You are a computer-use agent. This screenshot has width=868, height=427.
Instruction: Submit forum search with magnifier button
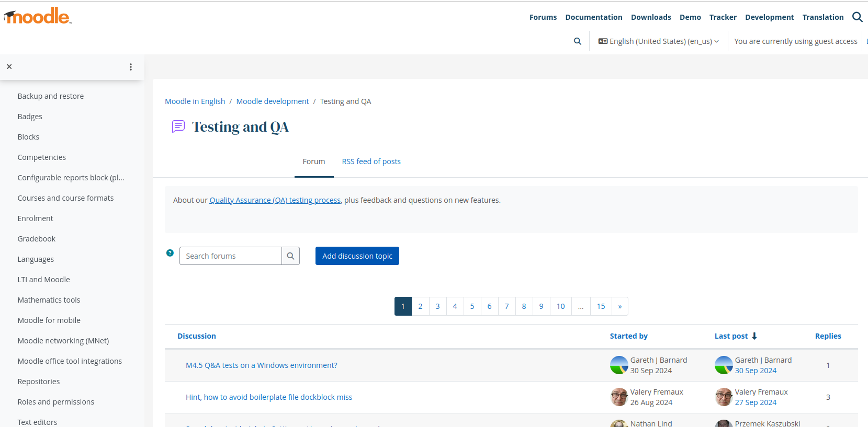coord(290,256)
